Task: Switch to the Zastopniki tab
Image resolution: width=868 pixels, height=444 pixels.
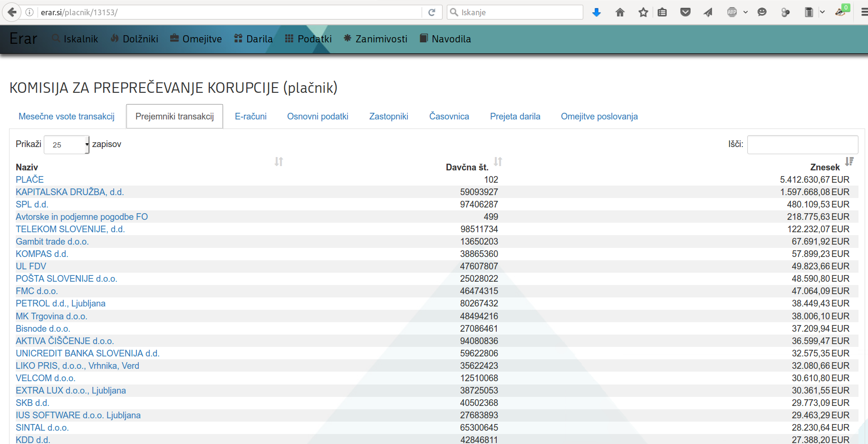Action: pos(388,117)
